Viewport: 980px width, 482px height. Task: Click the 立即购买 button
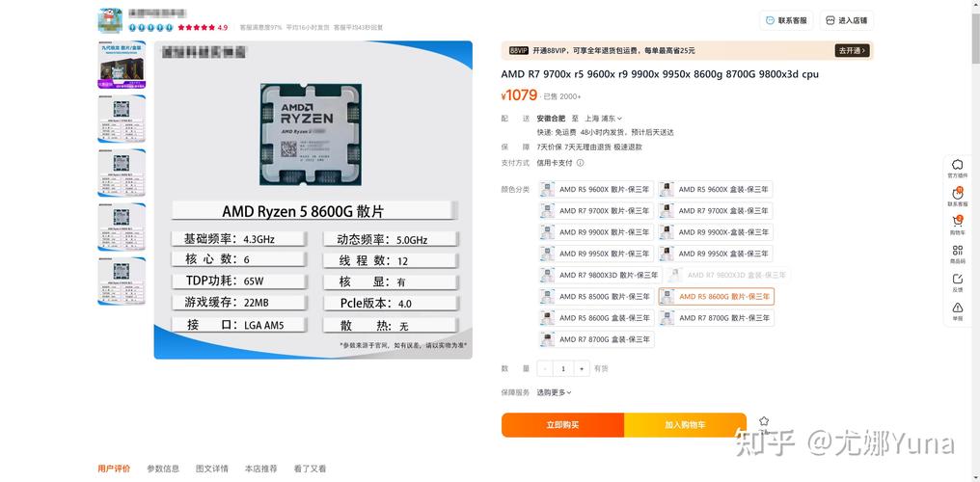[562, 425]
